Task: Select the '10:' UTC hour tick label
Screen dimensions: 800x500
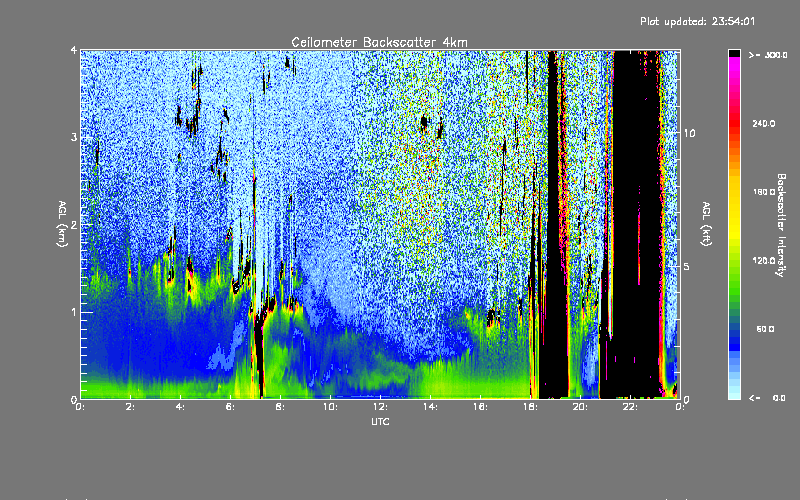Action: [330, 407]
